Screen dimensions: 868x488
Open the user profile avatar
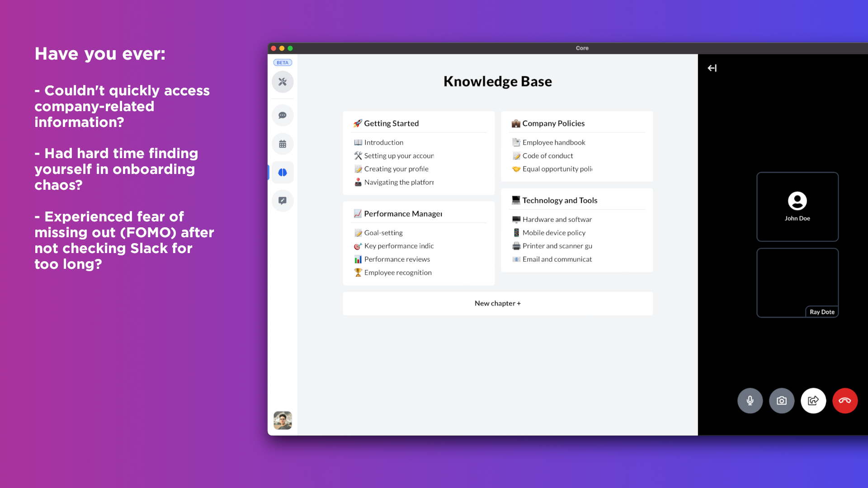(x=283, y=420)
